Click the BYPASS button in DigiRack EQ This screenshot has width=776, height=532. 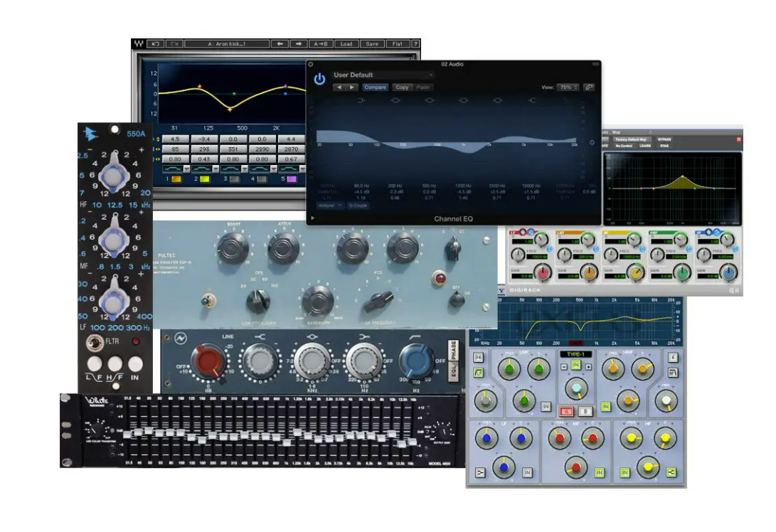(x=664, y=139)
